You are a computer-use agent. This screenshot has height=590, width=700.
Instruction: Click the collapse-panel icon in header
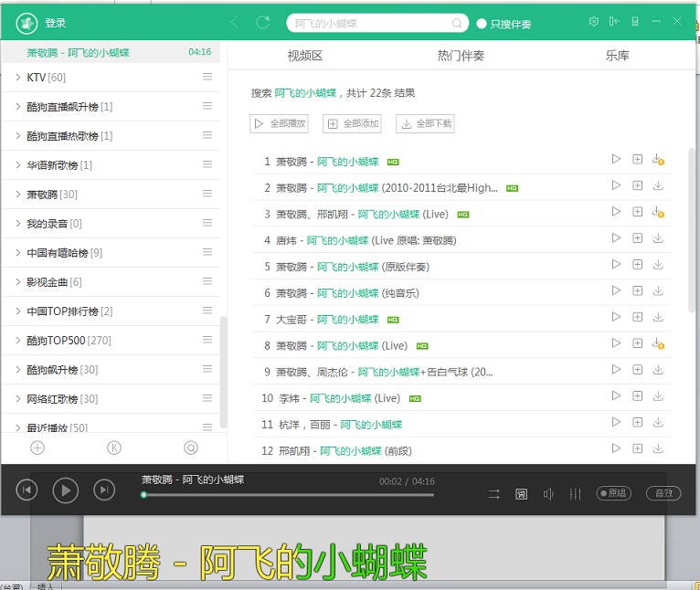tap(614, 21)
